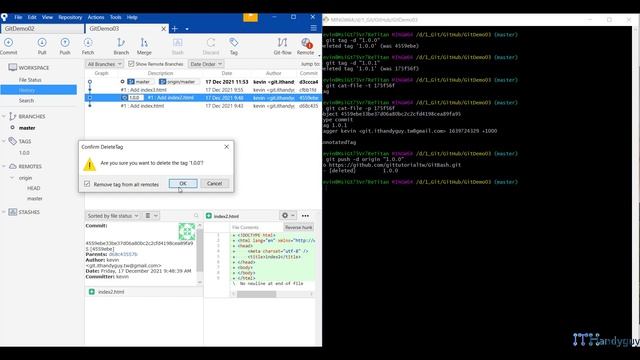Click the Git Bash terminal prompt line
Image resolution: width=640 pixels, height=360 pixels.
[x=420, y=182]
